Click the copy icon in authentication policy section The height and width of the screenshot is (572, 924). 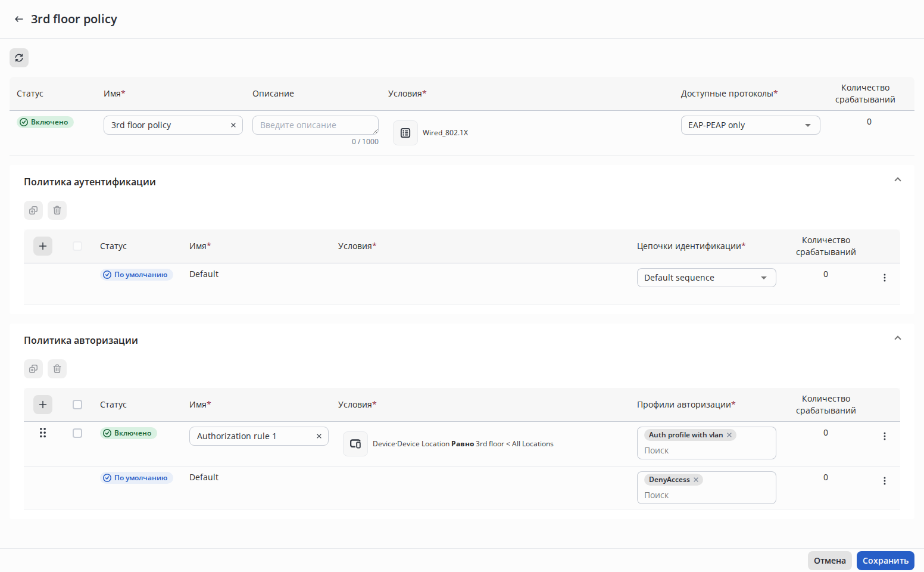pyautogui.click(x=33, y=210)
